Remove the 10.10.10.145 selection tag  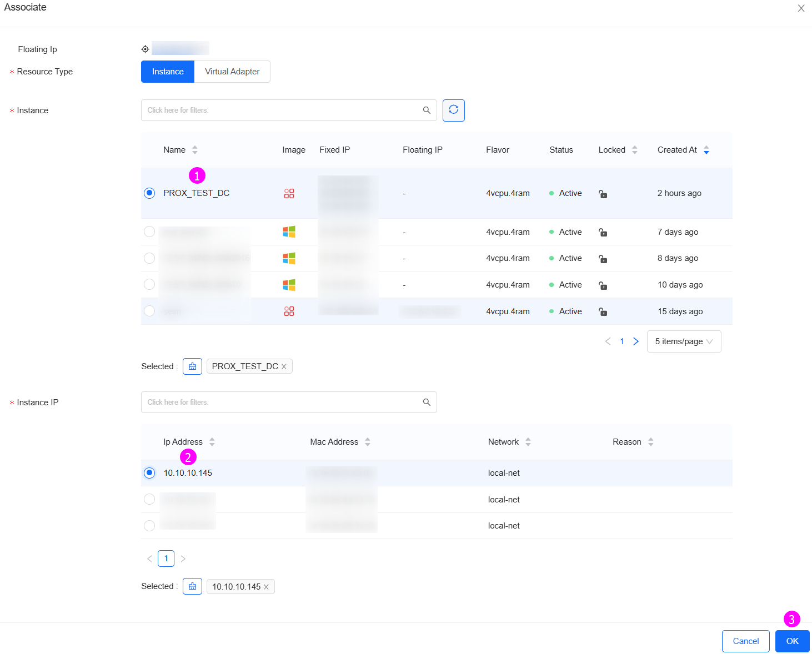pyautogui.click(x=266, y=587)
